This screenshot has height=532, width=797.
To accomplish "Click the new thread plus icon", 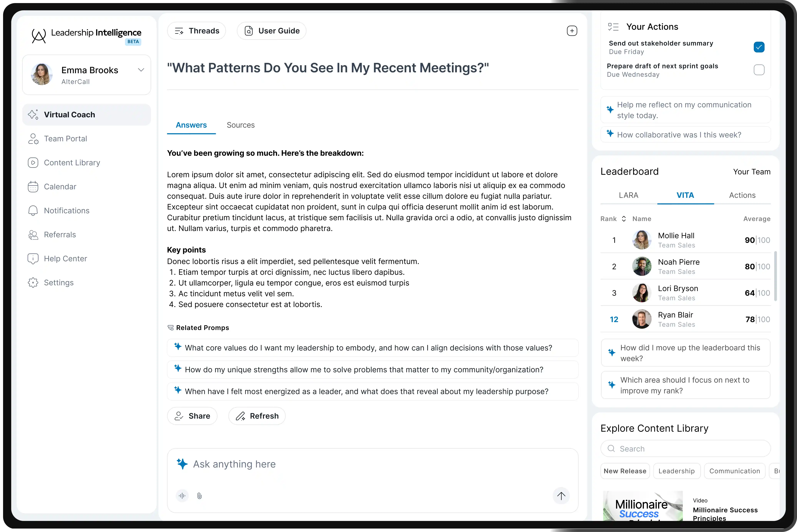I will (572, 31).
